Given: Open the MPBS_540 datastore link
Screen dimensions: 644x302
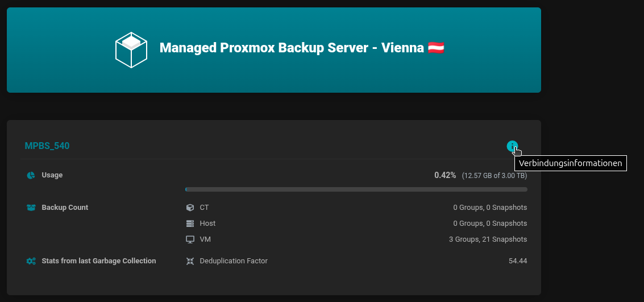Looking at the screenshot, I should [47, 146].
